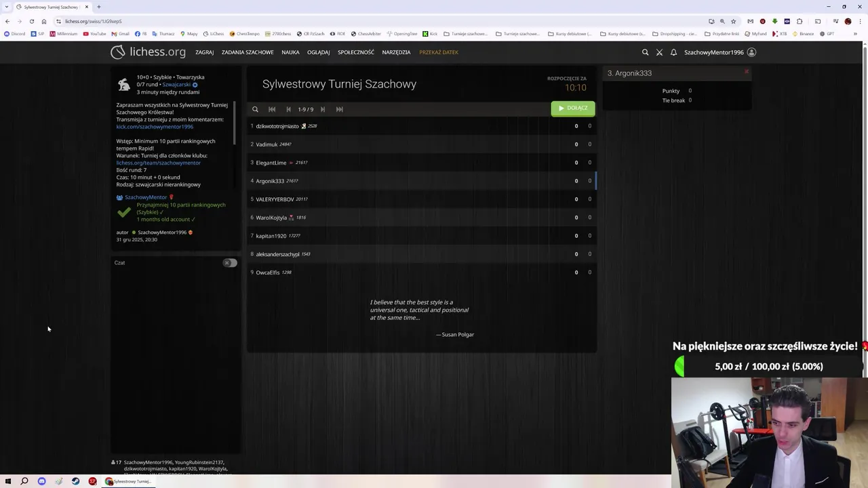
Task: Select player OwcaElfis row
Action: (421, 272)
